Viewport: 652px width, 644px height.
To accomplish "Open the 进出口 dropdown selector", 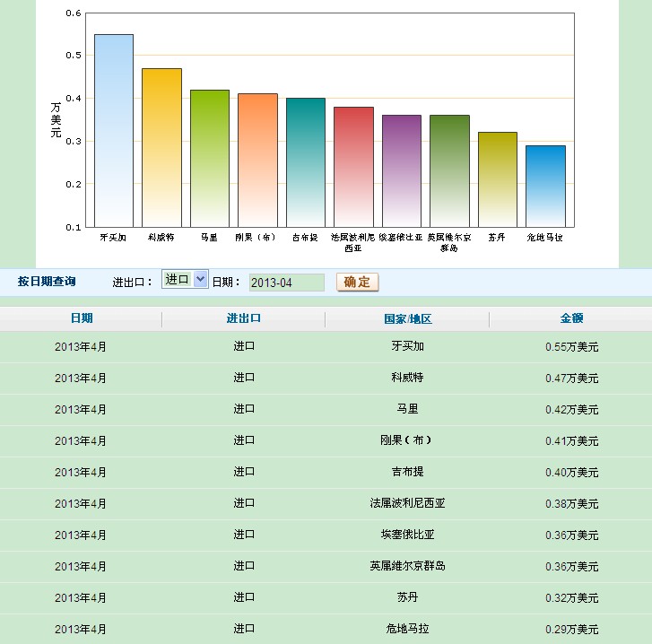I will [185, 279].
